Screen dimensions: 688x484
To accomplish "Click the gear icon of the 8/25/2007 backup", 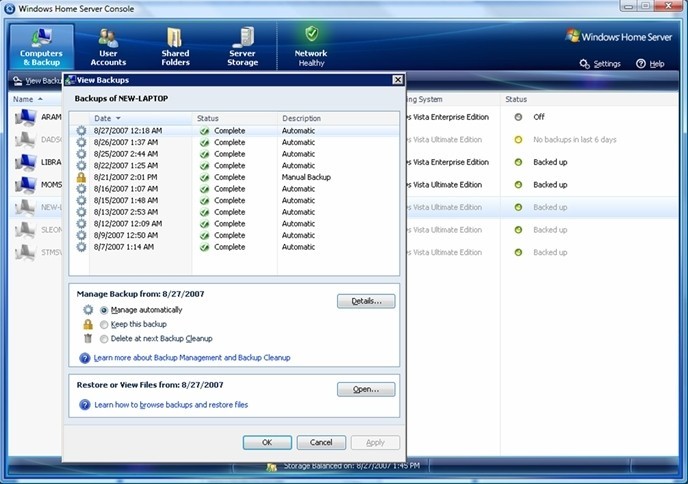I will coord(81,154).
